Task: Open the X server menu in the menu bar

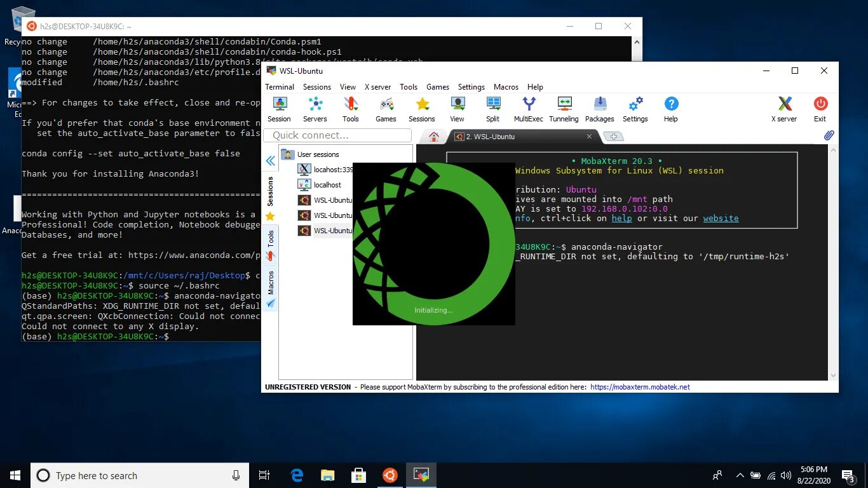Action: click(377, 87)
